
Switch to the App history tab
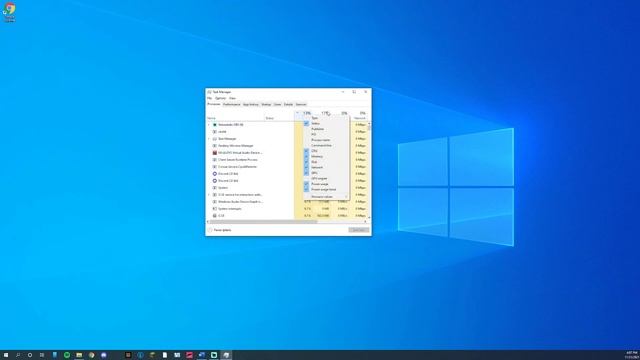click(x=251, y=104)
